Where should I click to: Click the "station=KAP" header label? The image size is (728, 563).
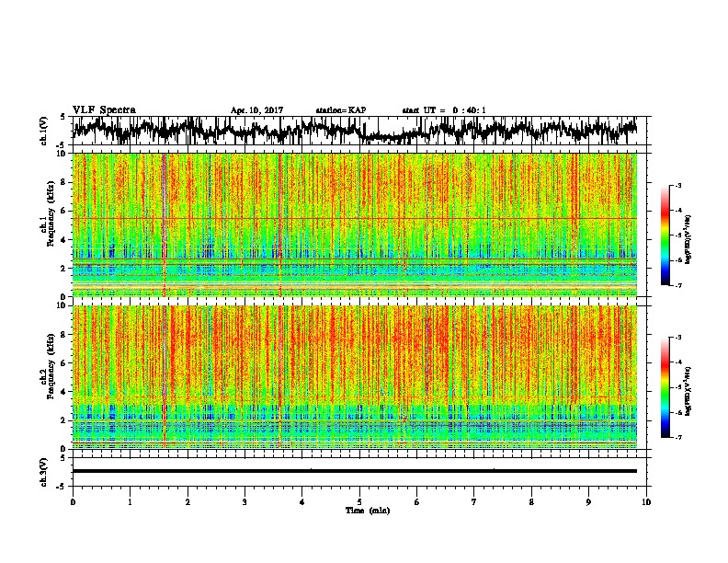tap(341, 110)
